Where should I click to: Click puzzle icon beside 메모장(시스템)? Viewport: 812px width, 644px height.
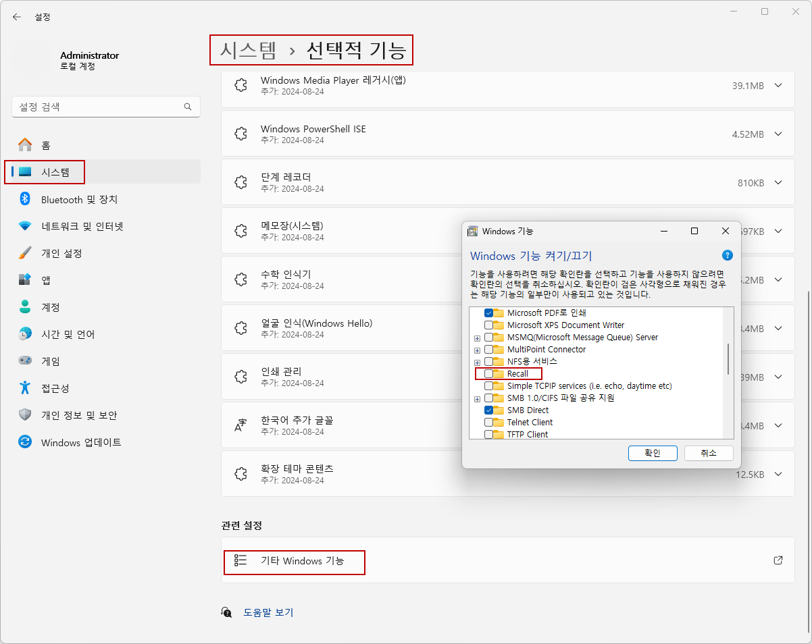pos(240,232)
